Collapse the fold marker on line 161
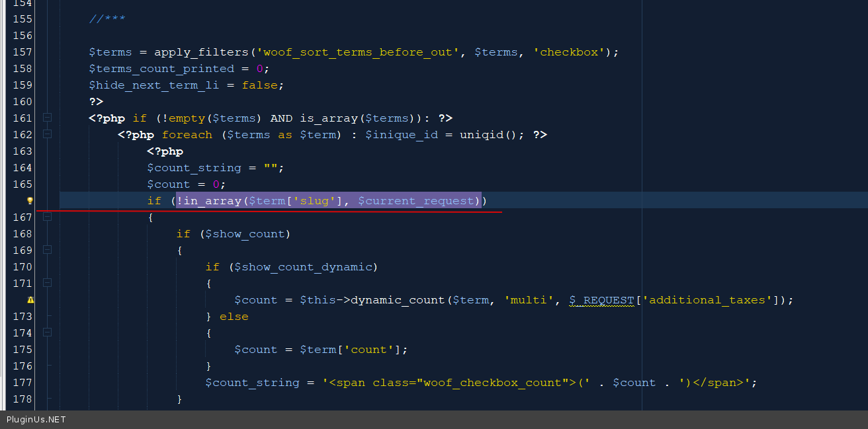Viewport: 868px width, 429px height. coord(47,118)
